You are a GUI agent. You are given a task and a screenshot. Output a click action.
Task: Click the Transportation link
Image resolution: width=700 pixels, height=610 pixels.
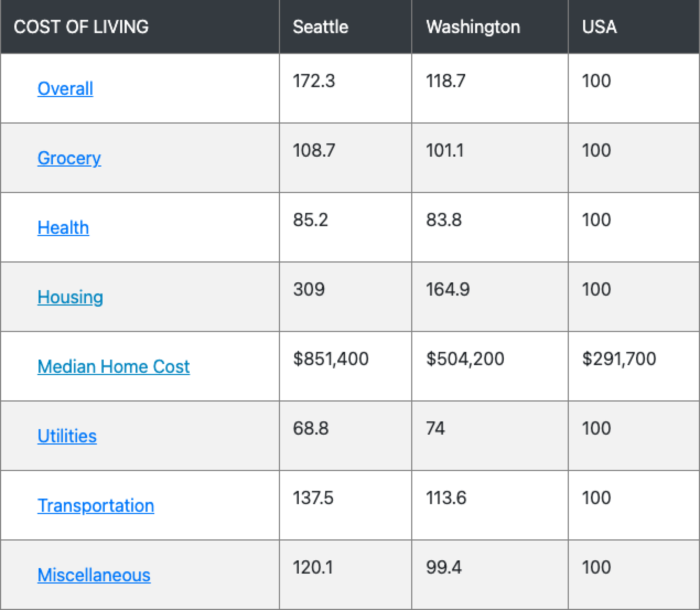tap(96, 505)
